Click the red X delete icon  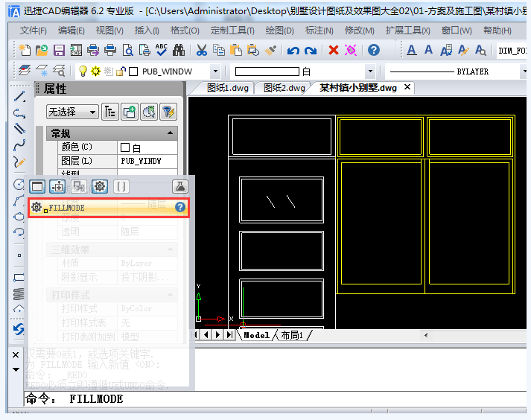coord(333,50)
